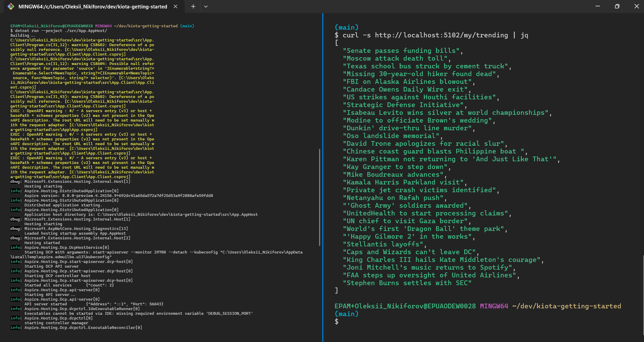Minimize the terminal window
Viewport: 644px width, 342px height.
click(x=598, y=6)
